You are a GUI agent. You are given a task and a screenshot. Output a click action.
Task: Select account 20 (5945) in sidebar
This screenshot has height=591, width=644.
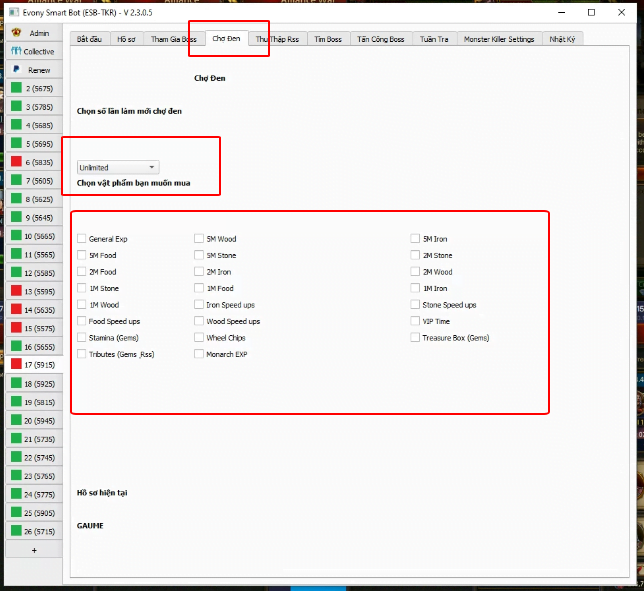click(x=33, y=420)
